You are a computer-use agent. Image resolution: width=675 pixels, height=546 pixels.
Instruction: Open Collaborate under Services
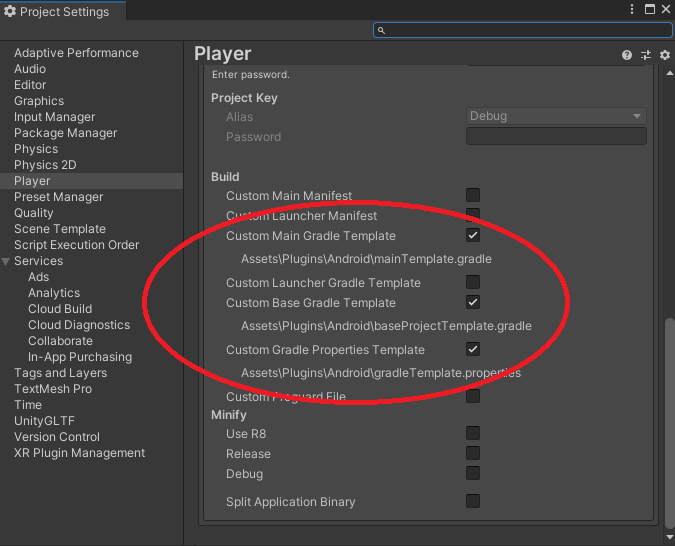(x=60, y=341)
